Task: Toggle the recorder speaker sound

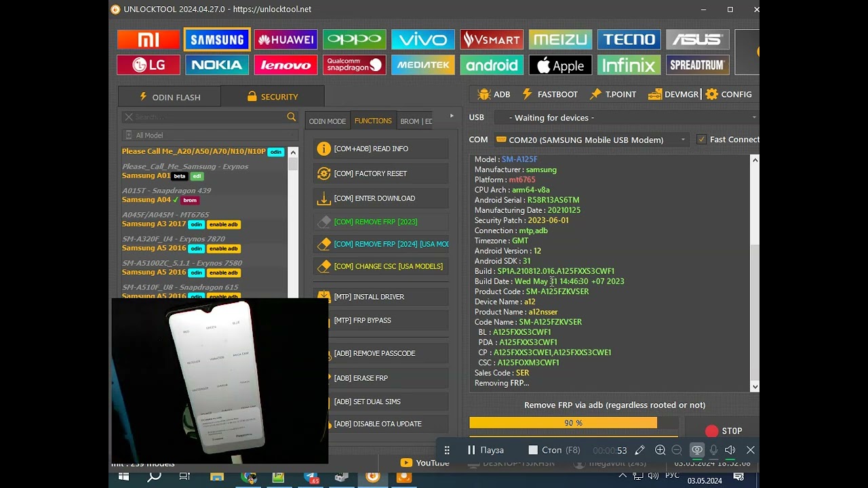Action: coord(730,450)
